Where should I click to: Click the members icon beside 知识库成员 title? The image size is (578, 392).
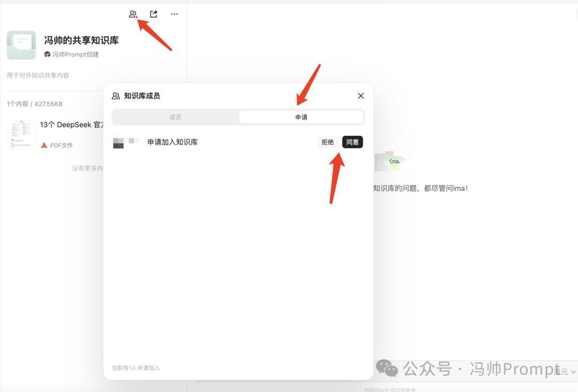click(x=116, y=96)
